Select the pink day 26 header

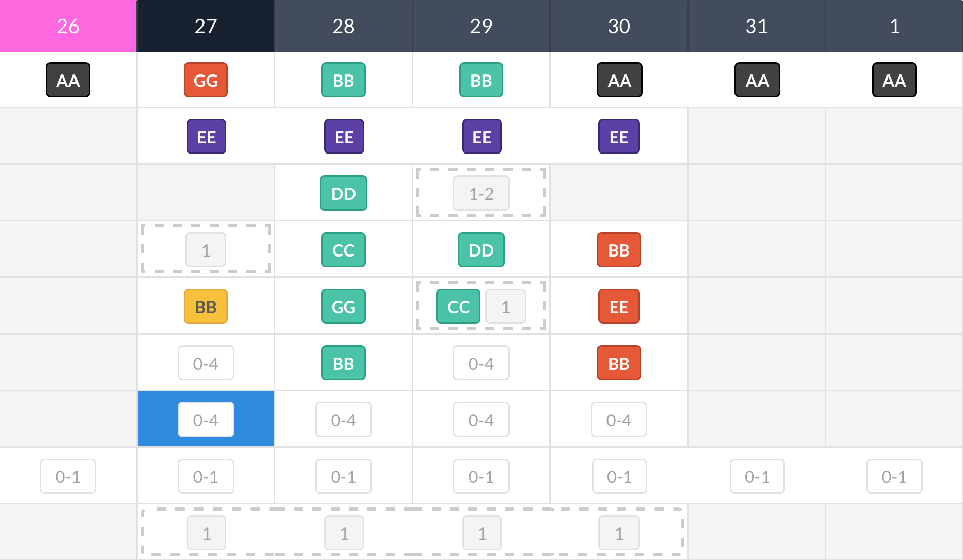click(x=68, y=26)
